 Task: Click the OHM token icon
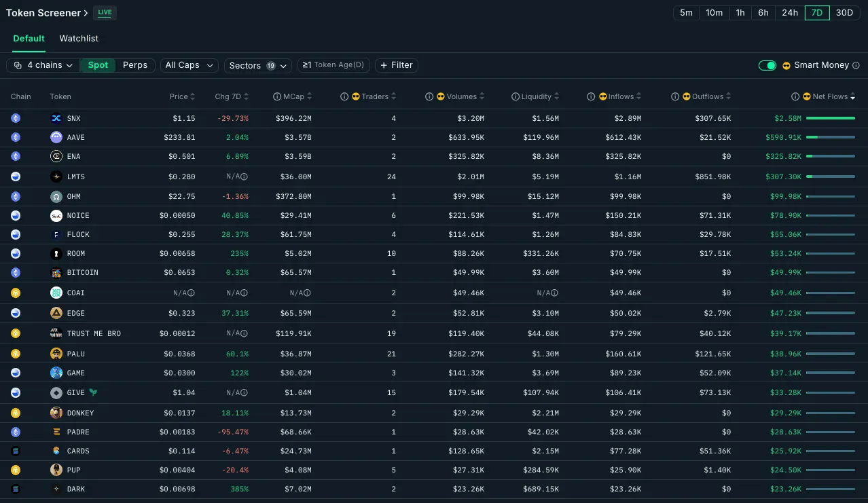pyautogui.click(x=56, y=197)
